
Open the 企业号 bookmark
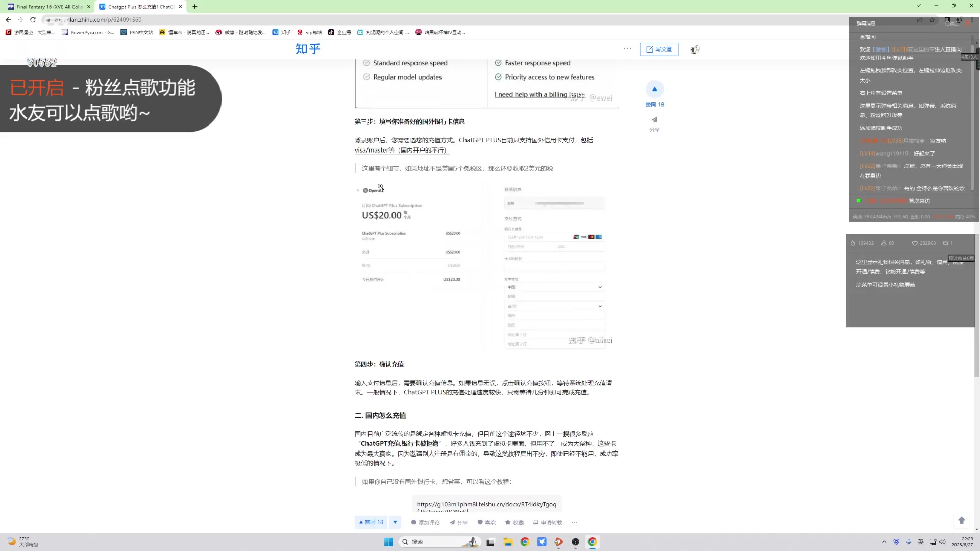pos(339,32)
